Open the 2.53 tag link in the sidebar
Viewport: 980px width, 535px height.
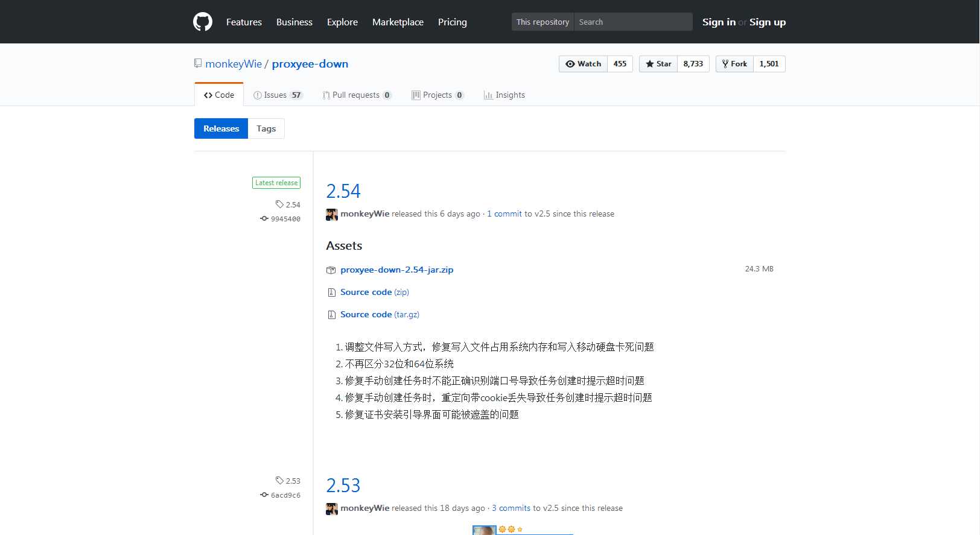pos(288,481)
